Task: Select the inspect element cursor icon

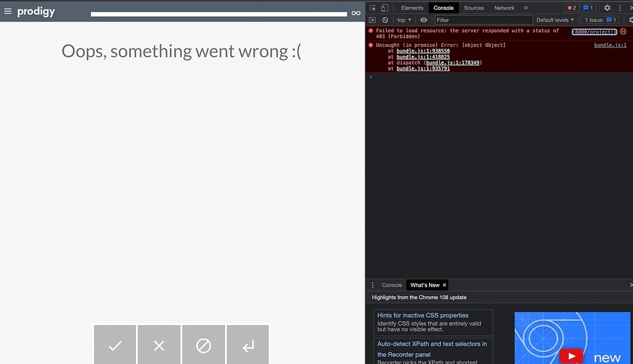Action: click(x=373, y=7)
